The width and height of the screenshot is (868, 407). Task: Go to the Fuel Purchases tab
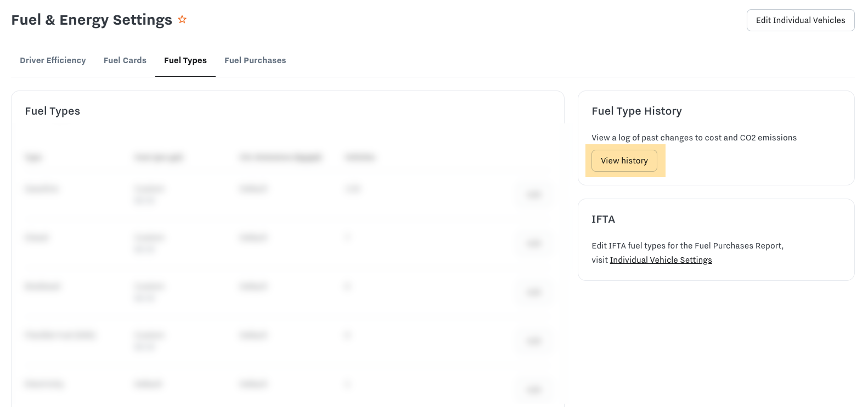255,60
